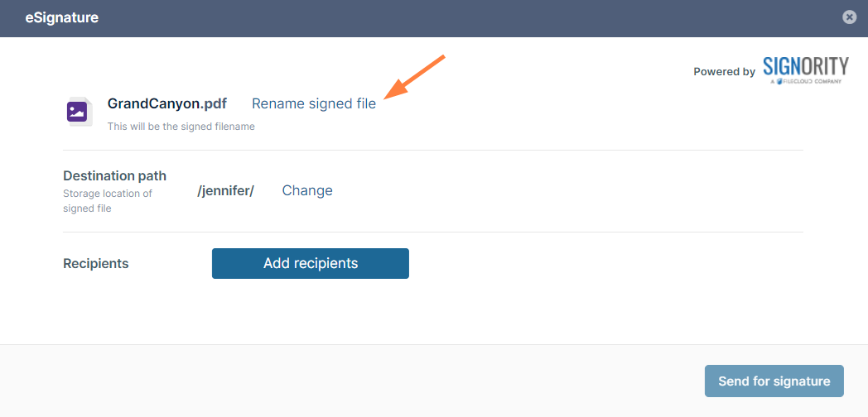Click the purple image file icon
The width and height of the screenshot is (868, 417).
tap(78, 112)
